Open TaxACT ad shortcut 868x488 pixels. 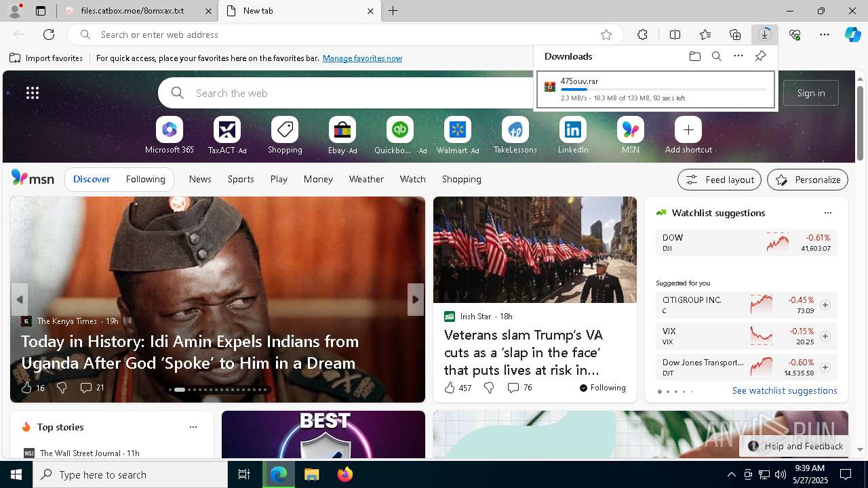pyautogui.click(x=227, y=136)
